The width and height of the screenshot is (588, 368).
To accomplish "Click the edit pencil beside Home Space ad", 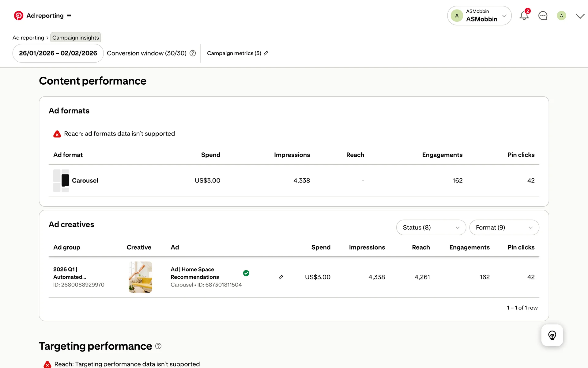I will point(281,277).
